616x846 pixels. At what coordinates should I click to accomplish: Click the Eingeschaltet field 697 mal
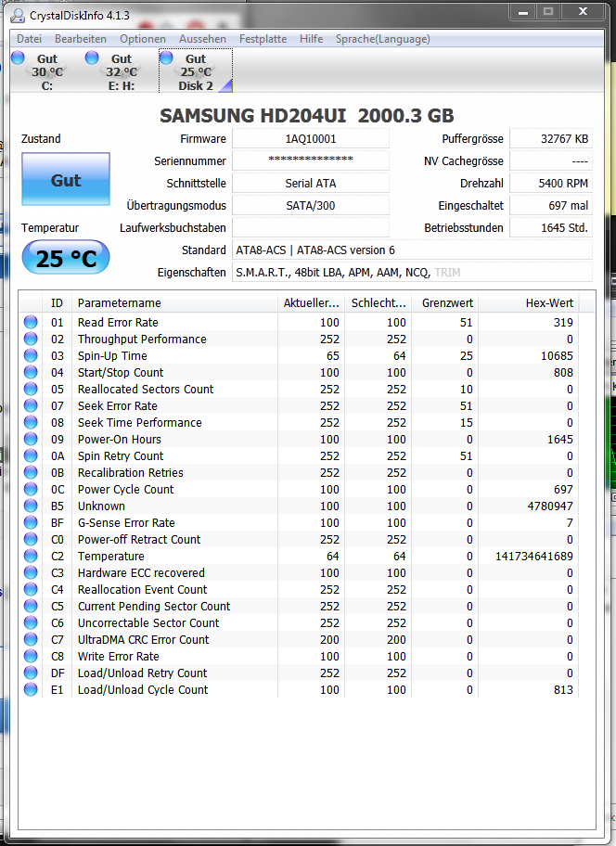(551, 206)
